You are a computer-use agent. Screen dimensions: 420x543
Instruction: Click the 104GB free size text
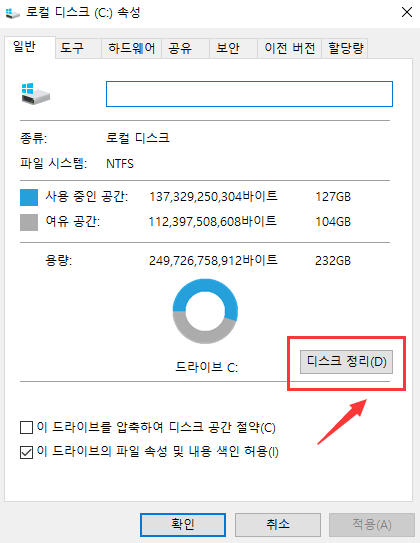[333, 222]
